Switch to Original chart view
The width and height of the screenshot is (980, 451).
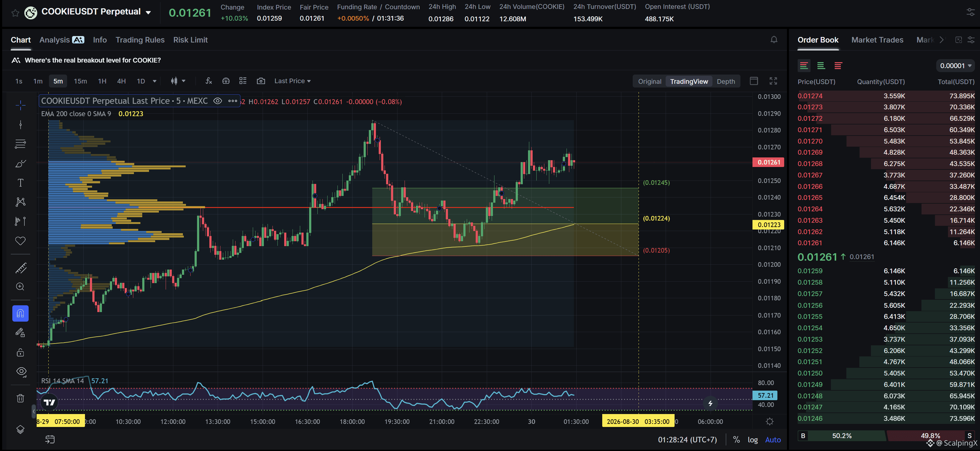point(649,81)
